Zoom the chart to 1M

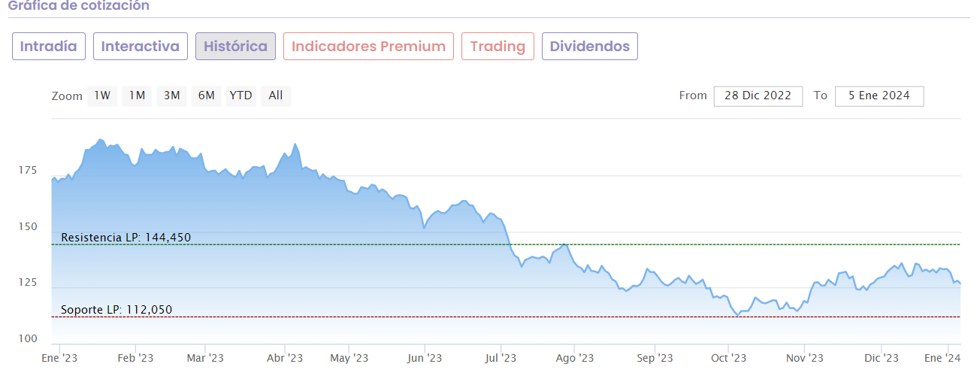pyautogui.click(x=137, y=96)
